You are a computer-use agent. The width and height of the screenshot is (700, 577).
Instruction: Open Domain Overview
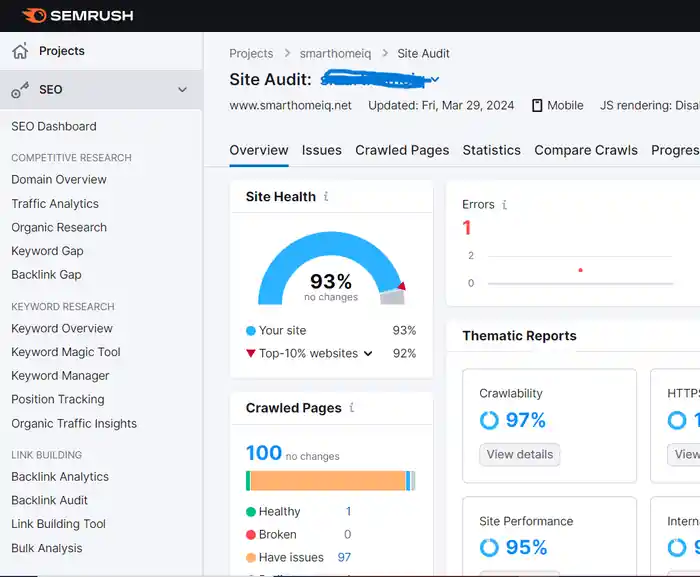point(59,180)
